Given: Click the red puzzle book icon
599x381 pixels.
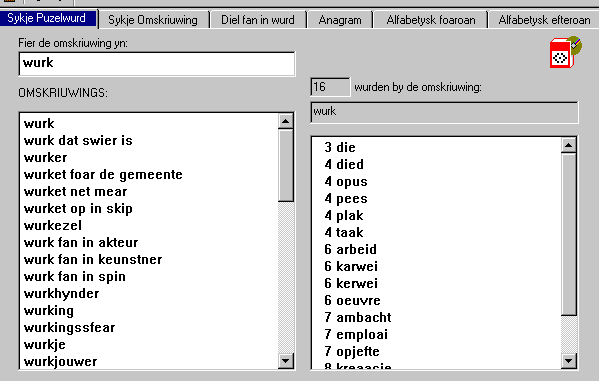Looking at the screenshot, I should pyautogui.click(x=565, y=53).
